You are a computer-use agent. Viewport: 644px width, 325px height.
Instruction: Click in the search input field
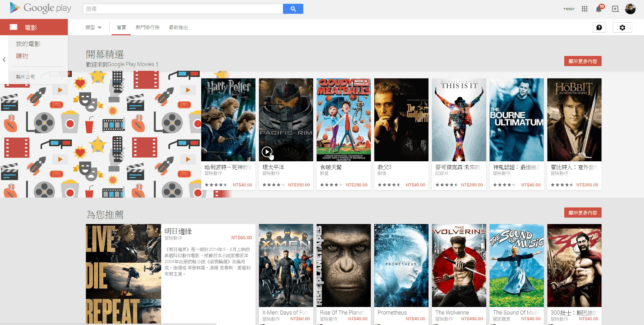(183, 9)
